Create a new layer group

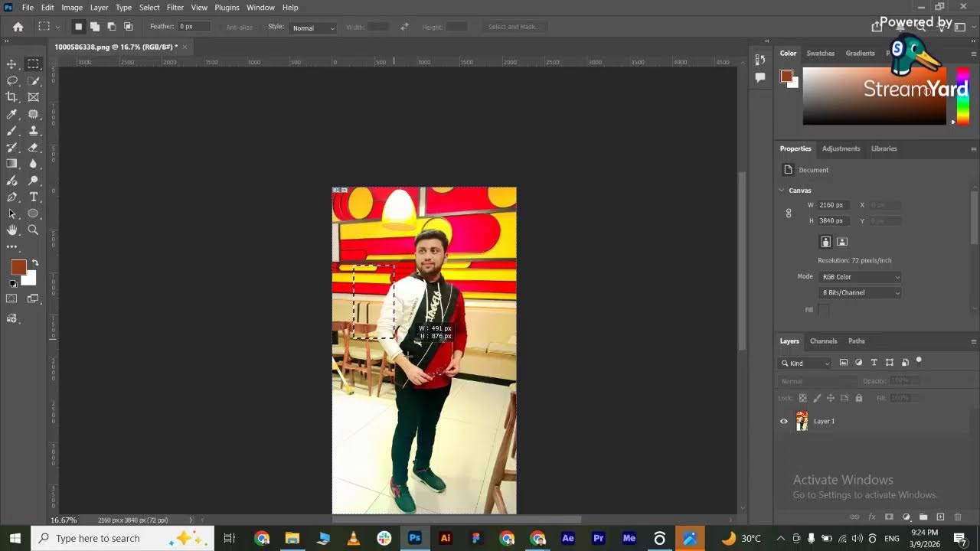click(923, 517)
